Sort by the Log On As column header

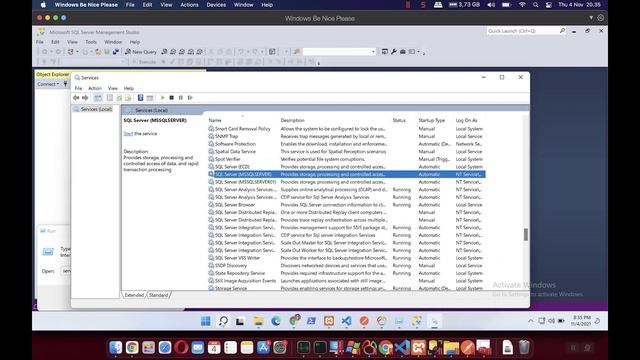467,120
